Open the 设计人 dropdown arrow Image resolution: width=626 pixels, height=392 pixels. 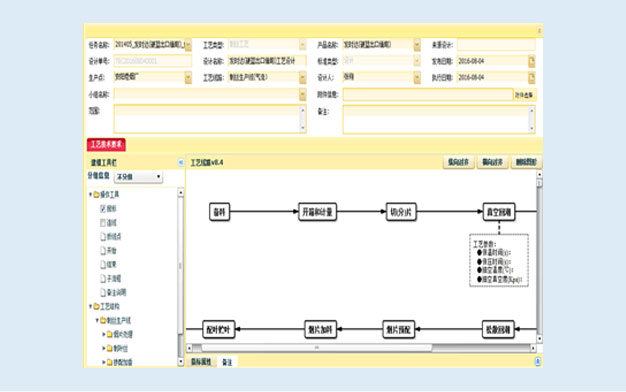[x=417, y=77]
